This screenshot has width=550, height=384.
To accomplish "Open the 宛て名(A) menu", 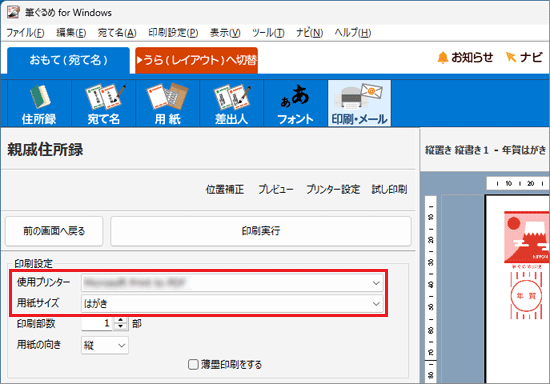I will pyautogui.click(x=117, y=33).
